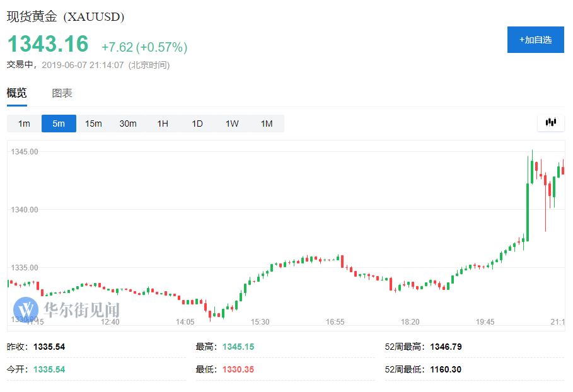The image size is (573, 392).
Task: Click the candlestick chart type icon
Action: (551, 123)
